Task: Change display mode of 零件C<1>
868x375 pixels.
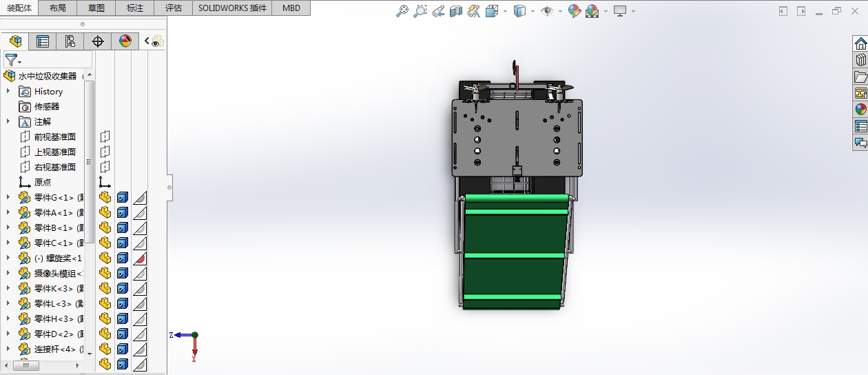Action: [x=122, y=243]
